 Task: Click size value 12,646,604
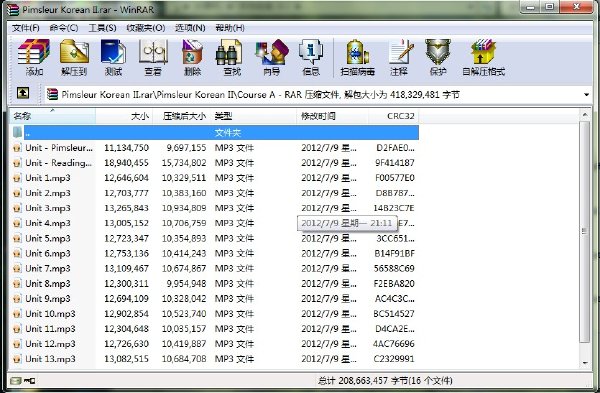(x=126, y=178)
